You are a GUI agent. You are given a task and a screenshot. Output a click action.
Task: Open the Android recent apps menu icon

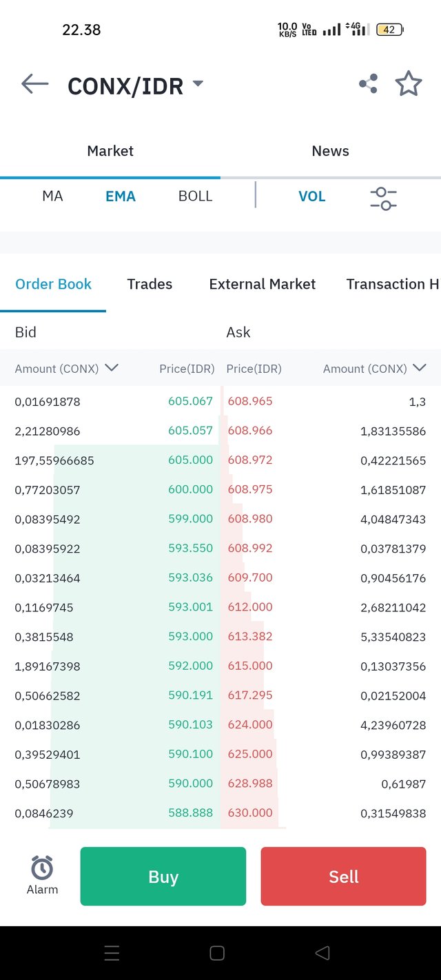[112, 953]
